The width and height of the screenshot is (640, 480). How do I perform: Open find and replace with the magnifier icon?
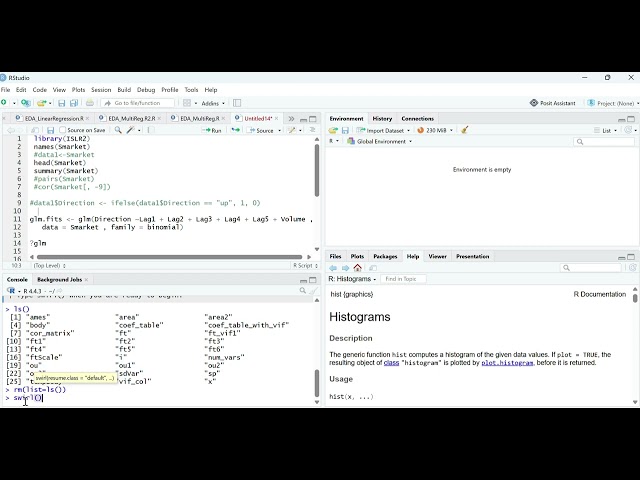(x=118, y=130)
